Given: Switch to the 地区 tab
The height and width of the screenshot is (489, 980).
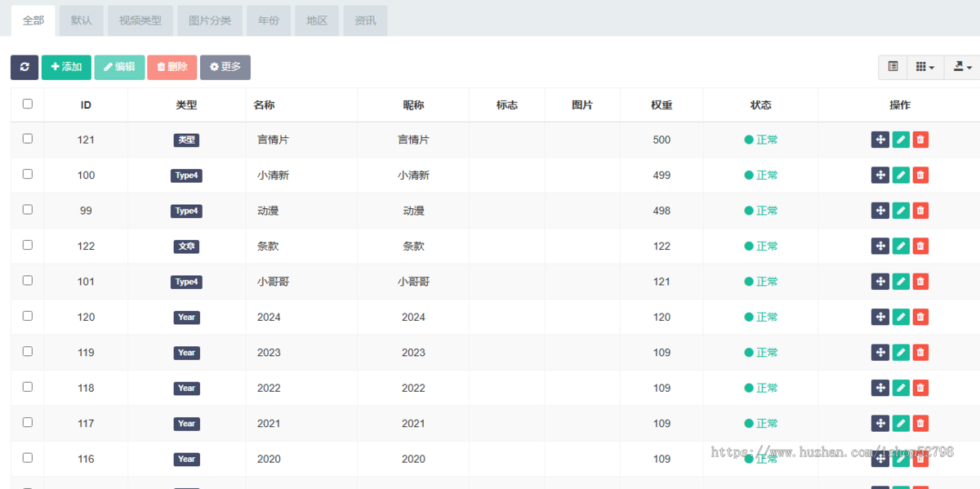Looking at the screenshot, I should (x=317, y=20).
